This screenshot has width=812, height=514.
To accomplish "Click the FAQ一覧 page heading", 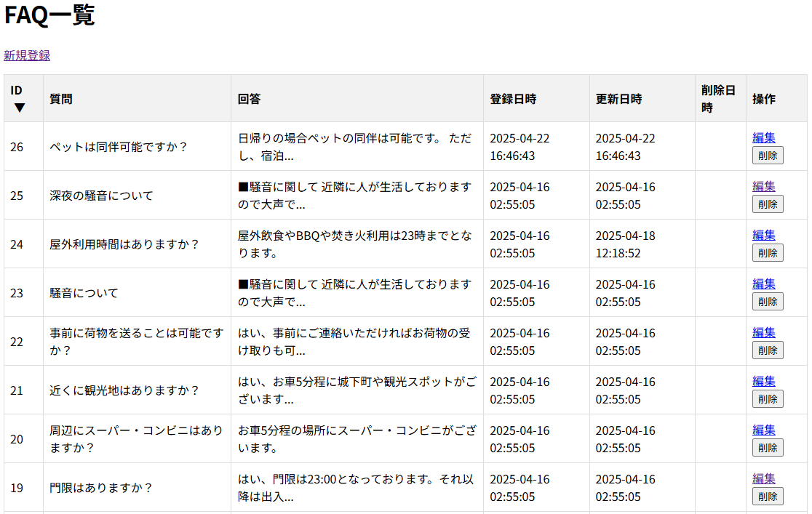I will point(49,15).
